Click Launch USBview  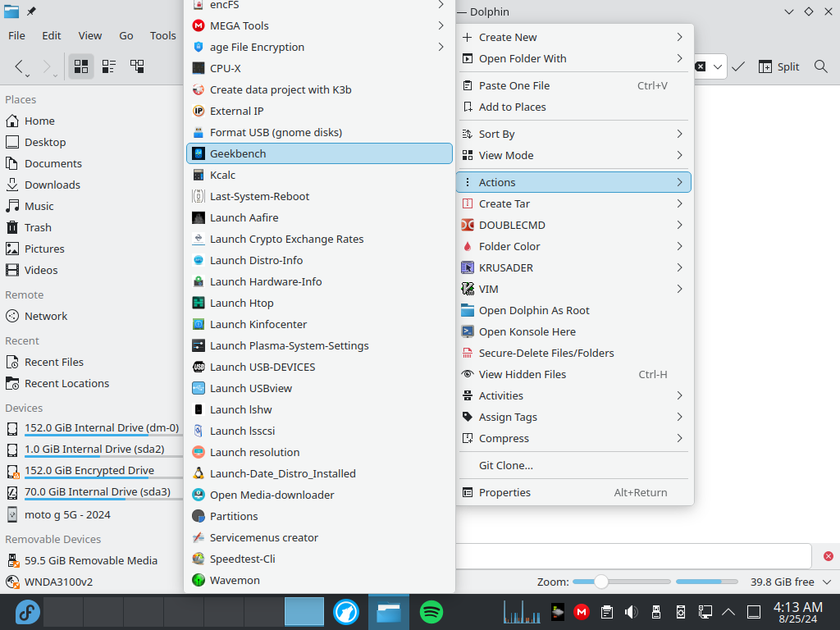click(319, 388)
